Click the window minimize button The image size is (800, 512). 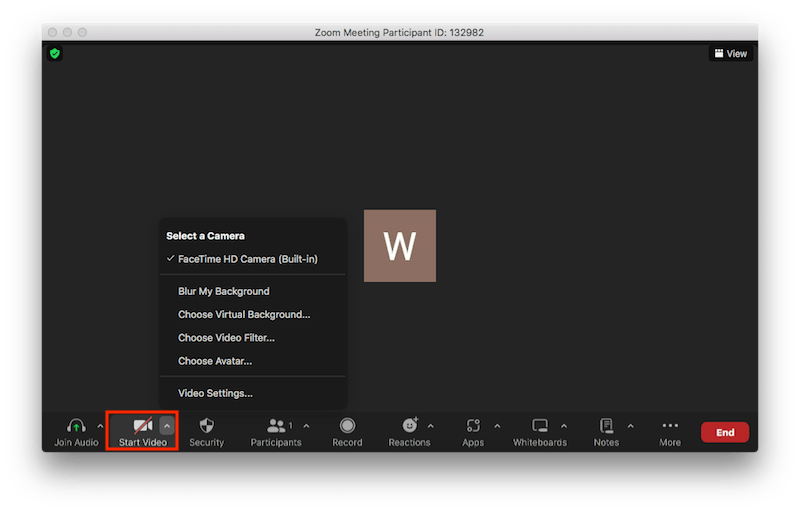[67, 32]
